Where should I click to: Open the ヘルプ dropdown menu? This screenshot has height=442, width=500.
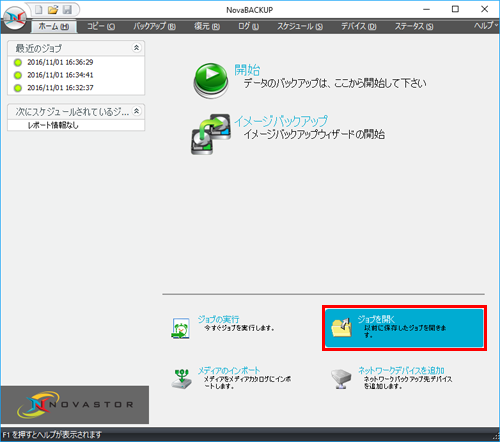click(486, 26)
